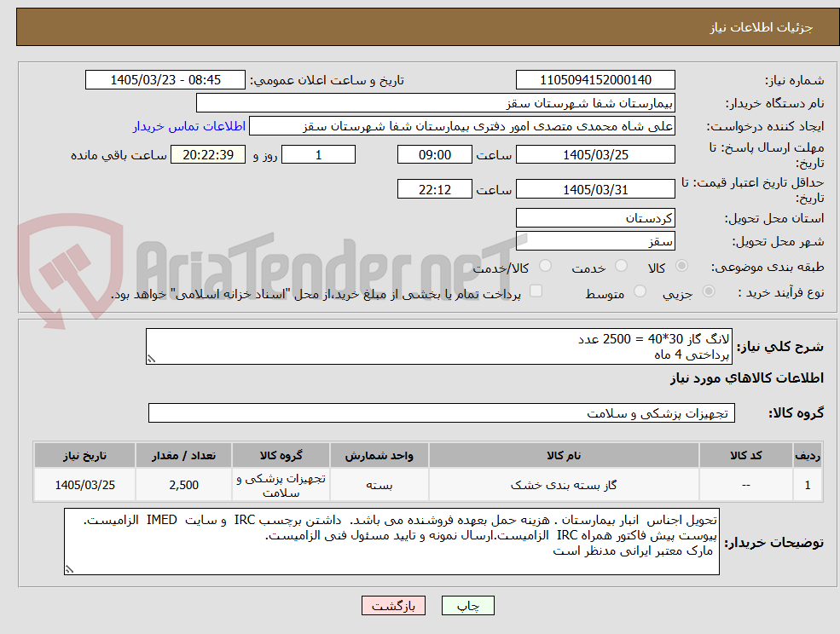Click the کد کالا column header
This screenshot has width=840, height=634.
(745, 456)
